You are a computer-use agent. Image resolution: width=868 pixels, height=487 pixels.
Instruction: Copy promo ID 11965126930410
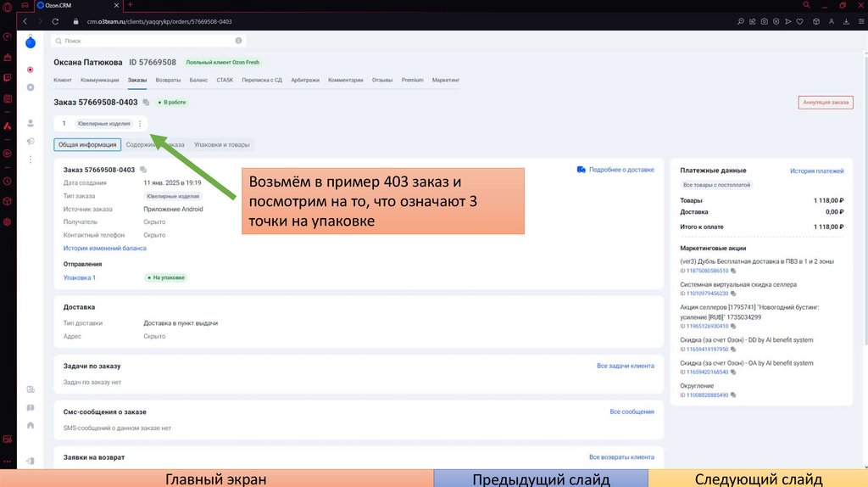[x=733, y=327]
